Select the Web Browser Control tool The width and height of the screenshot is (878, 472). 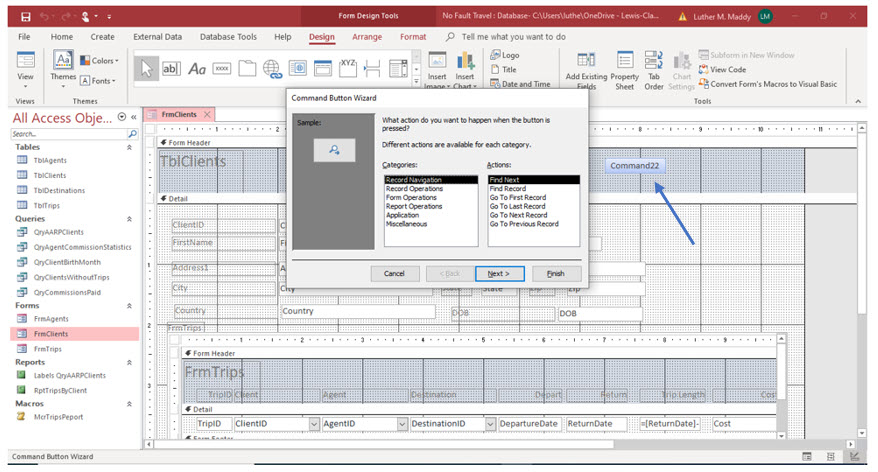point(297,69)
